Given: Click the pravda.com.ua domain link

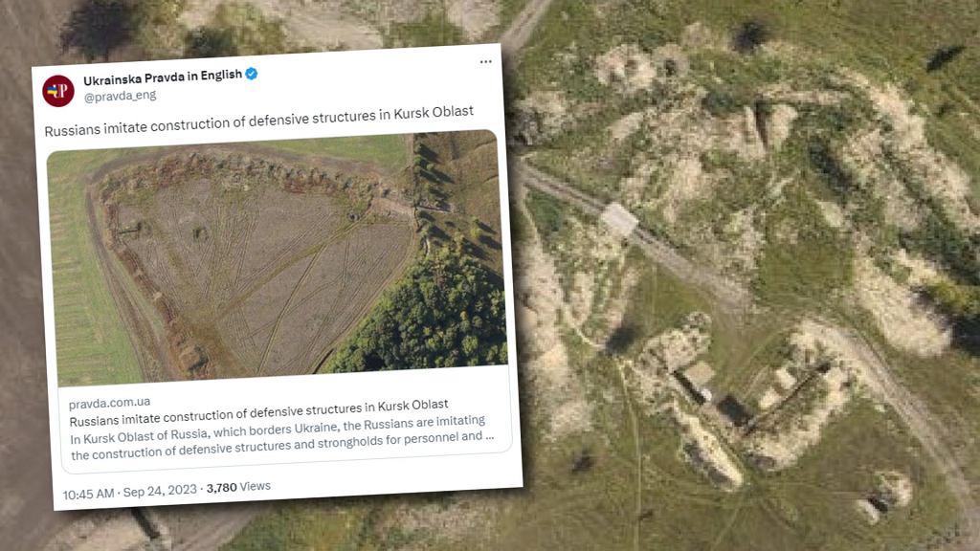Looking at the screenshot, I should click(109, 403).
